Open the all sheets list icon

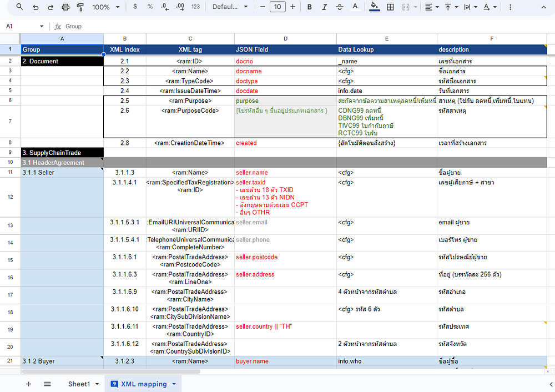point(47,384)
